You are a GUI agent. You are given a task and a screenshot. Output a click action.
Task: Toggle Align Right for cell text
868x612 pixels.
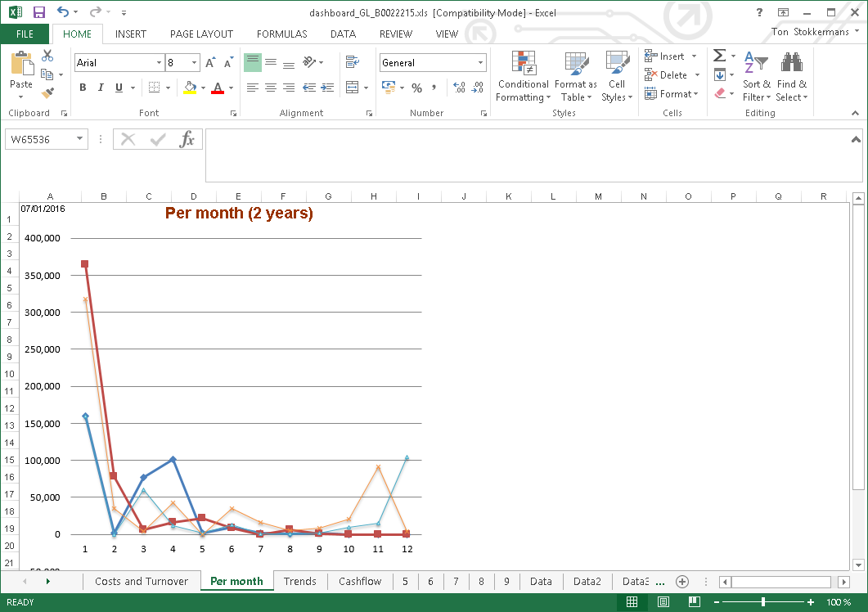coord(289,88)
